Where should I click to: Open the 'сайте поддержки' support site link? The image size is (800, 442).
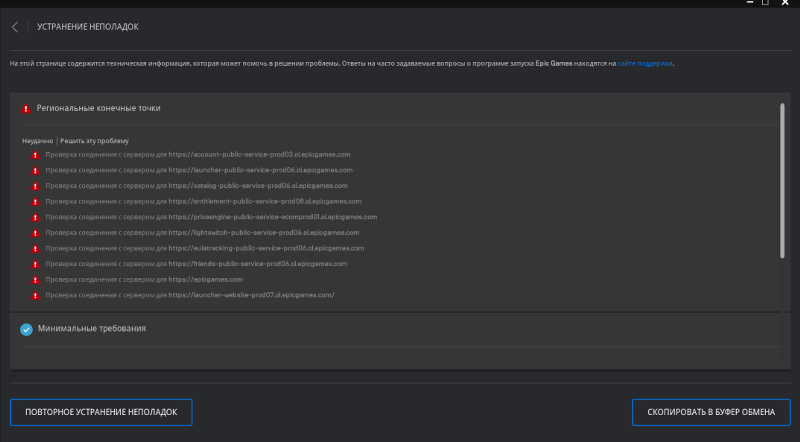click(645, 63)
